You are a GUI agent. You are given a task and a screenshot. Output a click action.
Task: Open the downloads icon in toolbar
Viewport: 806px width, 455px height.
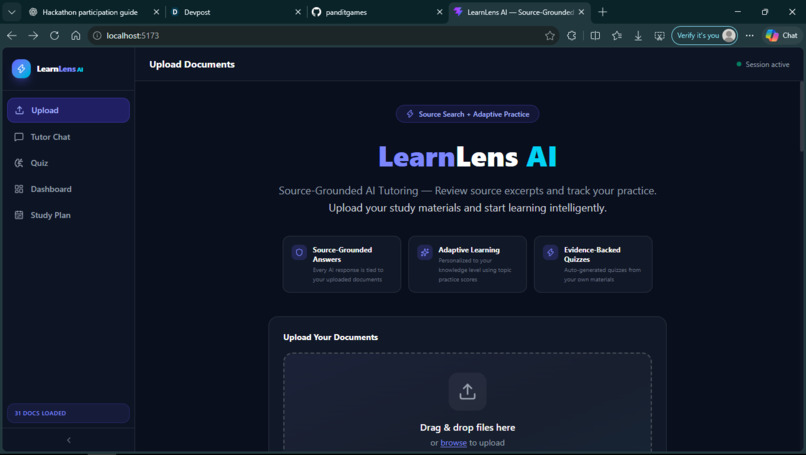point(638,35)
